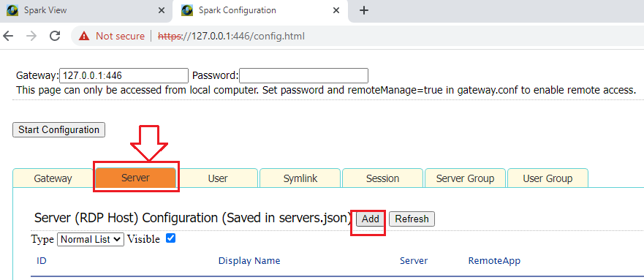Open a new browser tab
Screen dimensions: 644x280
tap(363, 10)
